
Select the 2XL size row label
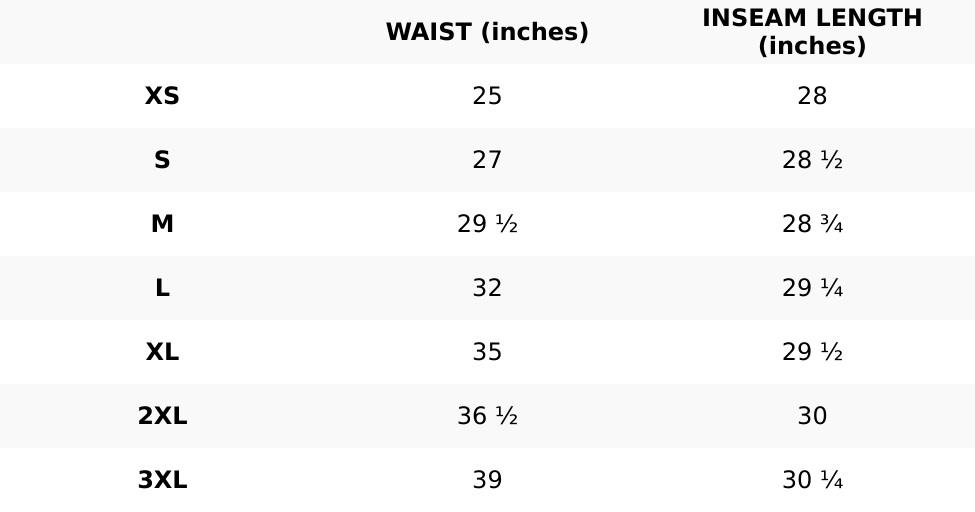coord(162,416)
